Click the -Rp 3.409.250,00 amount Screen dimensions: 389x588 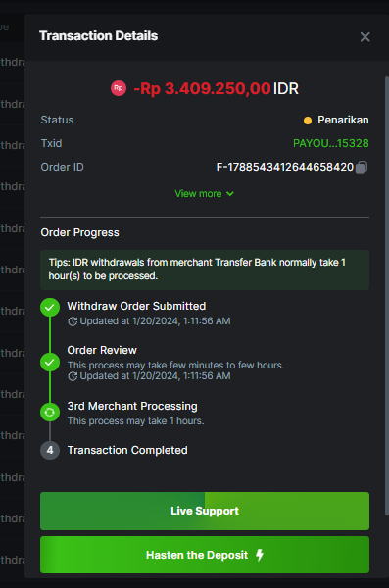(202, 89)
